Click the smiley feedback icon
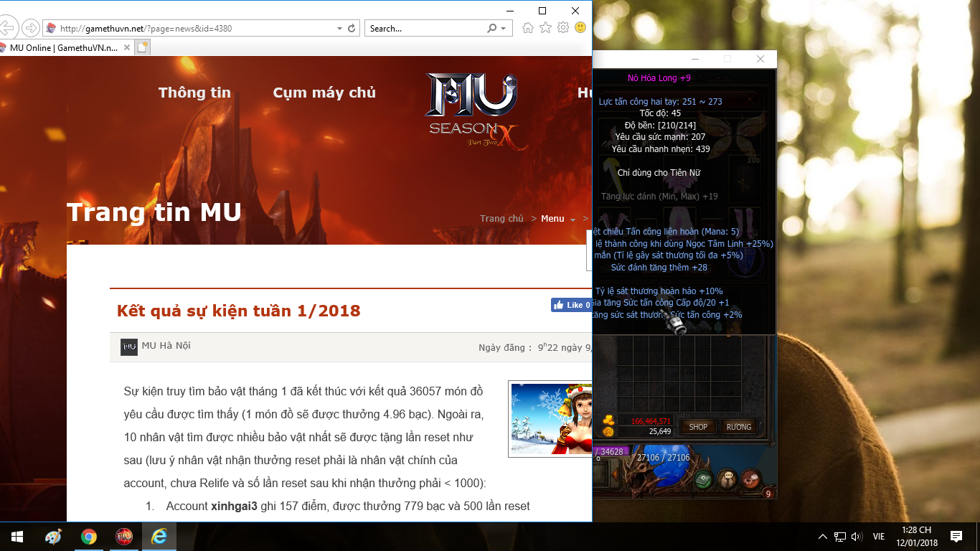Viewport: 980px width, 551px height. coord(580,28)
